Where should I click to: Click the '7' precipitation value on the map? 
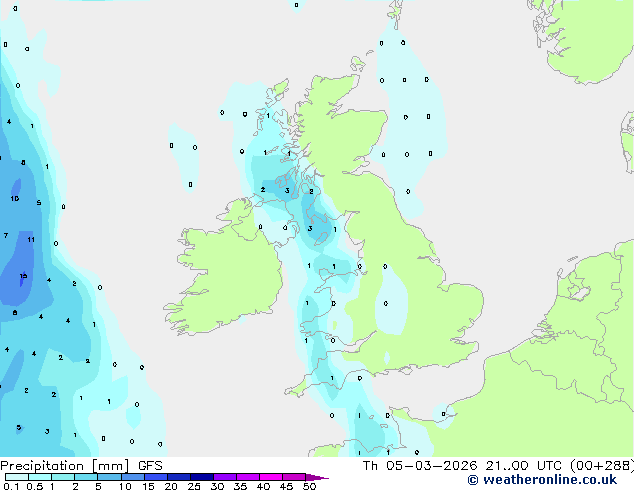[x=6, y=235]
